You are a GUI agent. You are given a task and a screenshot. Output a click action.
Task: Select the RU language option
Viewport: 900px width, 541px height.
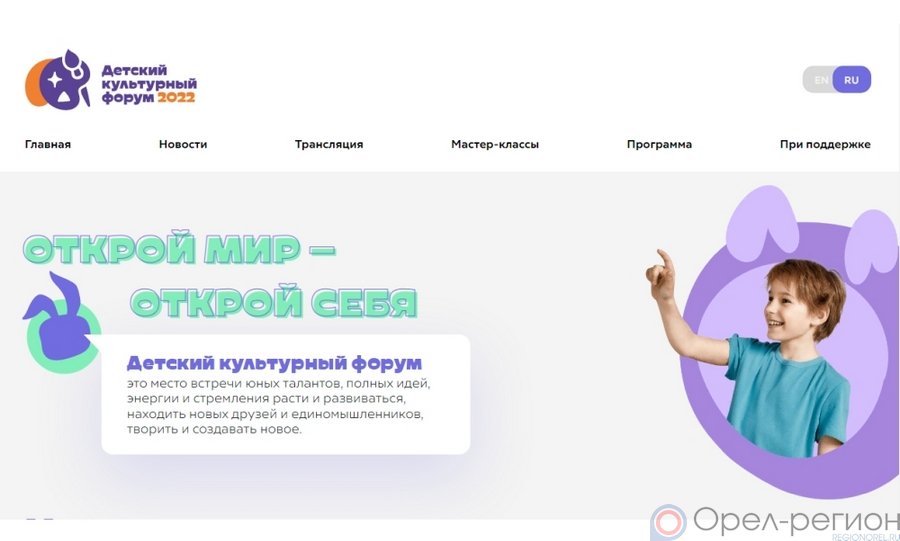(852, 80)
